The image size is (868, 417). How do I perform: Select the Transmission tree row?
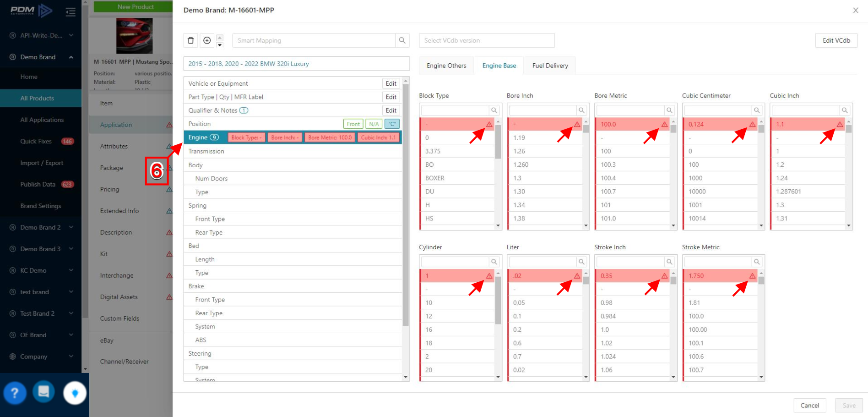tap(293, 151)
